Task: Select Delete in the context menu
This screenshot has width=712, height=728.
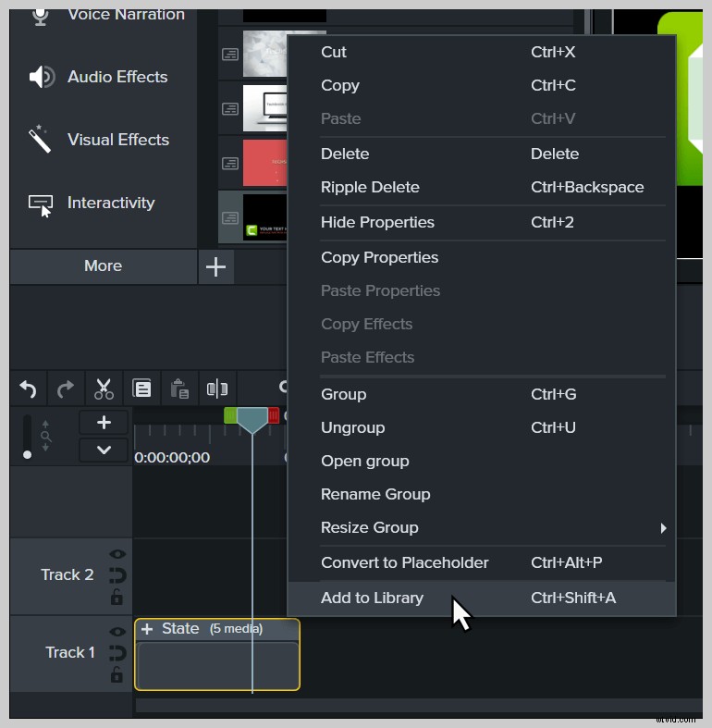Action: click(x=482, y=154)
